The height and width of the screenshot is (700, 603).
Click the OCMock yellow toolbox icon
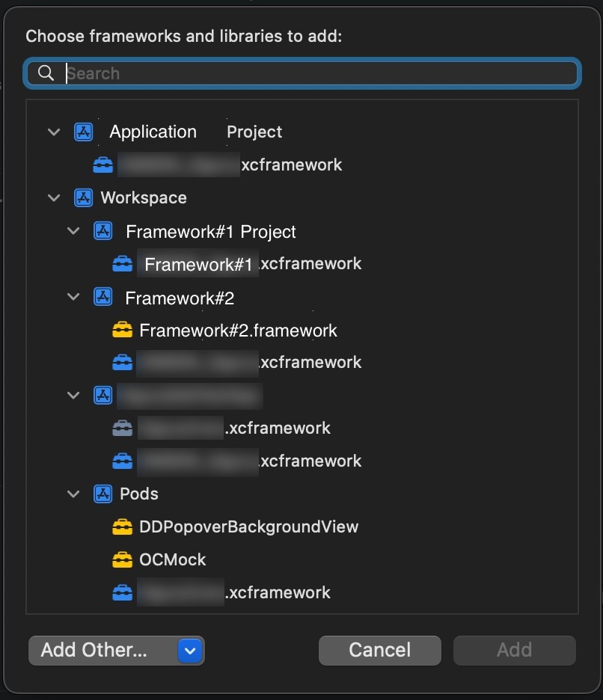coord(122,560)
